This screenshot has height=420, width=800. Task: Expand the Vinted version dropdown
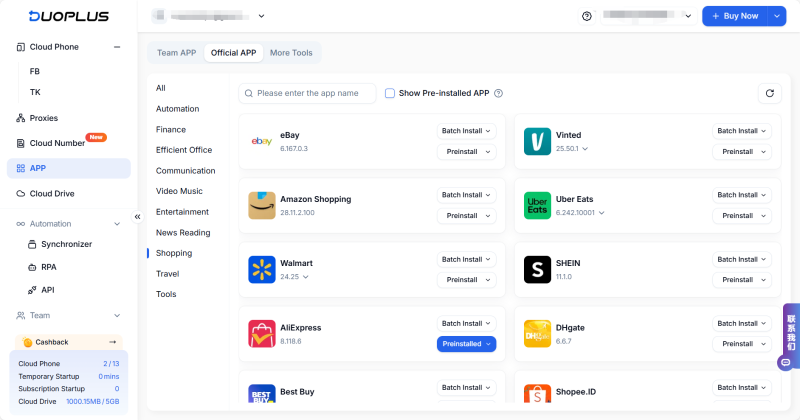[585, 149]
